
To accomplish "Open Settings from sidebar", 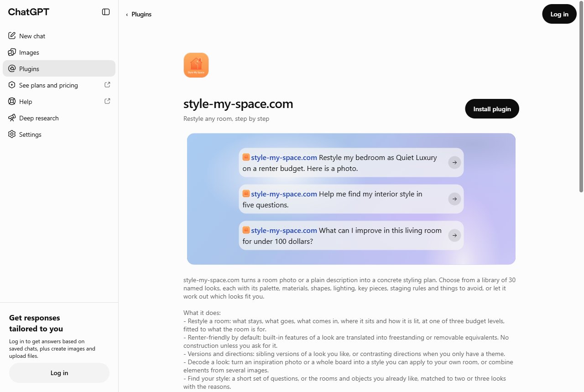I will (x=59, y=134).
